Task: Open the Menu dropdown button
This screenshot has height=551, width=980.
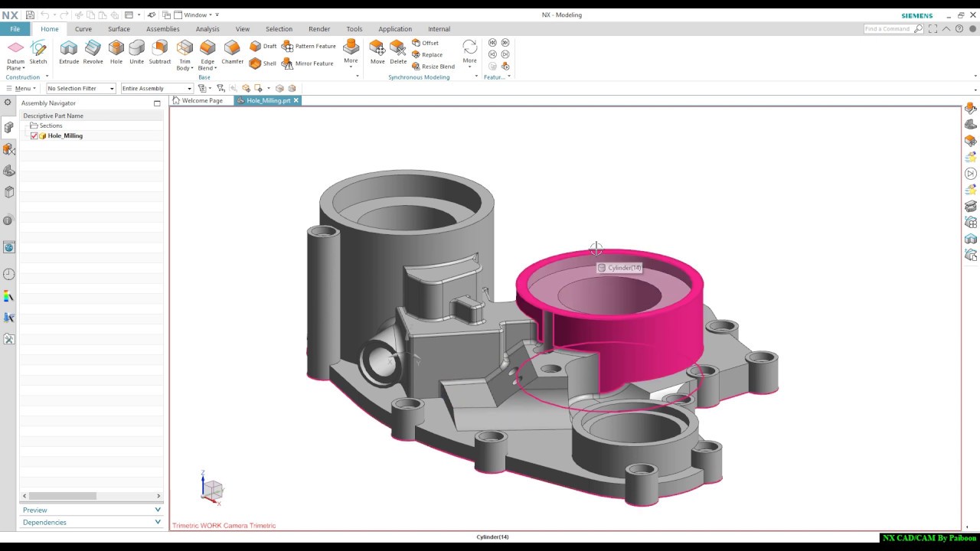Action: point(20,88)
